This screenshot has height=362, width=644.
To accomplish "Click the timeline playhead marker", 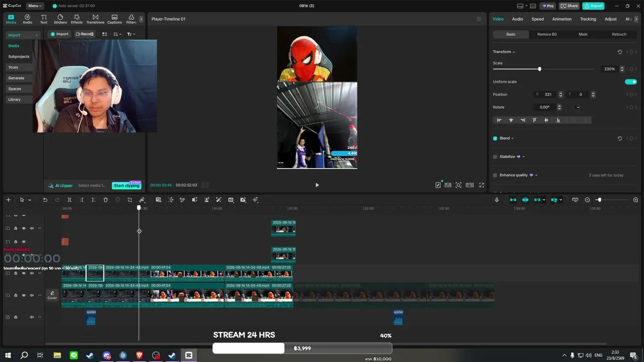I will click(139, 208).
